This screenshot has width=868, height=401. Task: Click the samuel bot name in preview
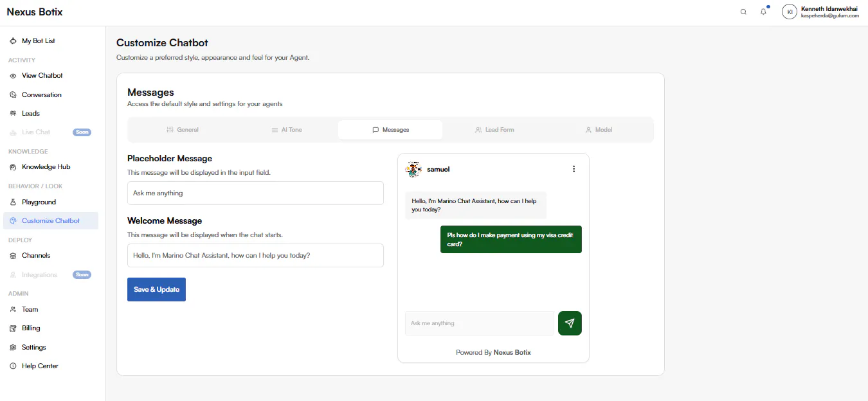438,170
